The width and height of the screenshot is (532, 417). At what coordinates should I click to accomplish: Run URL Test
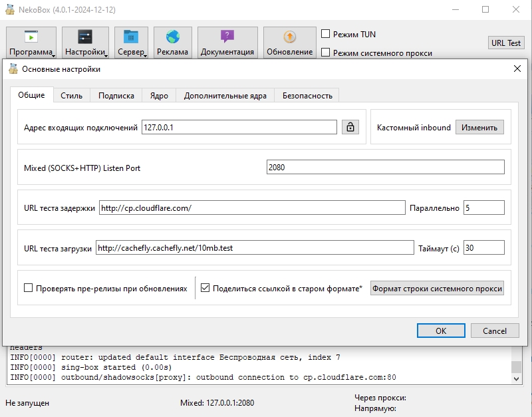[506, 43]
